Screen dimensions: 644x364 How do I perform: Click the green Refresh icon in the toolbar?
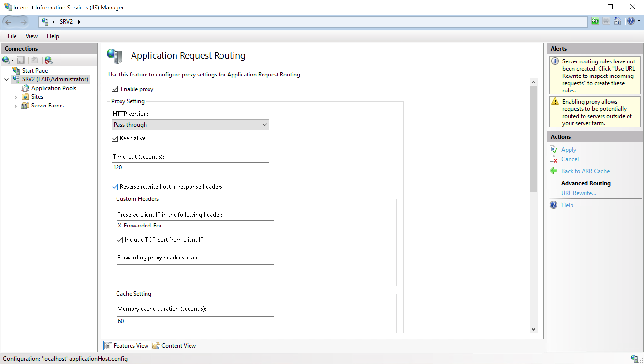[595, 21]
